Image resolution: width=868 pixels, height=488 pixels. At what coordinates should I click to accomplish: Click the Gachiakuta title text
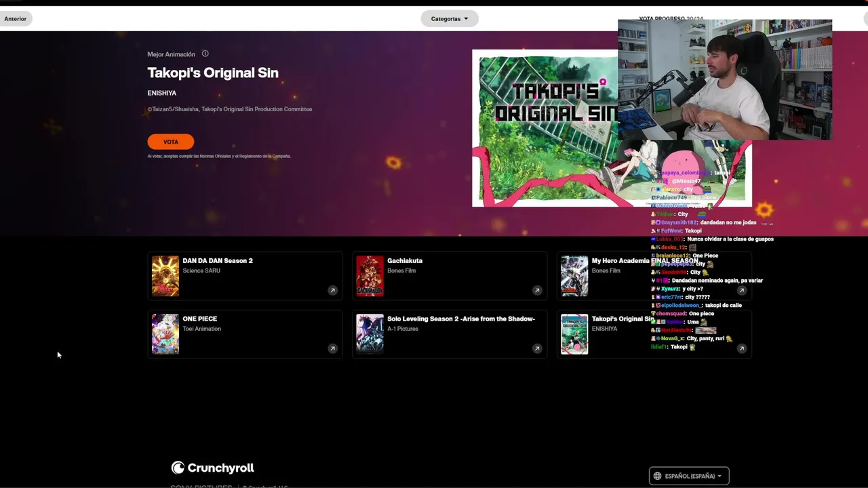pyautogui.click(x=405, y=261)
